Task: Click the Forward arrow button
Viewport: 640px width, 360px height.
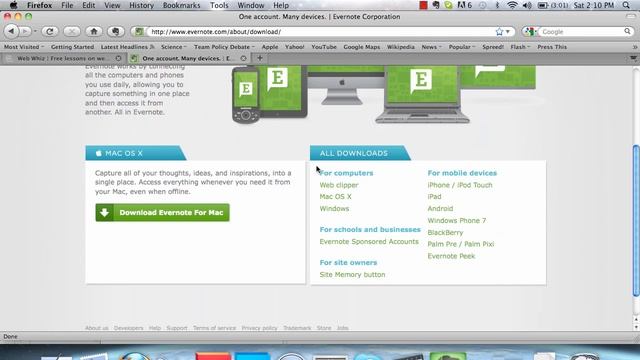Action: (25, 31)
